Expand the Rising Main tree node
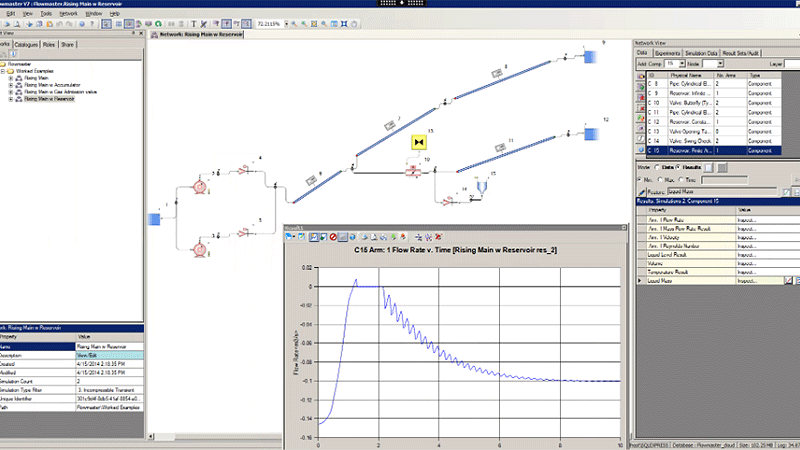The image size is (800, 450). (11, 79)
